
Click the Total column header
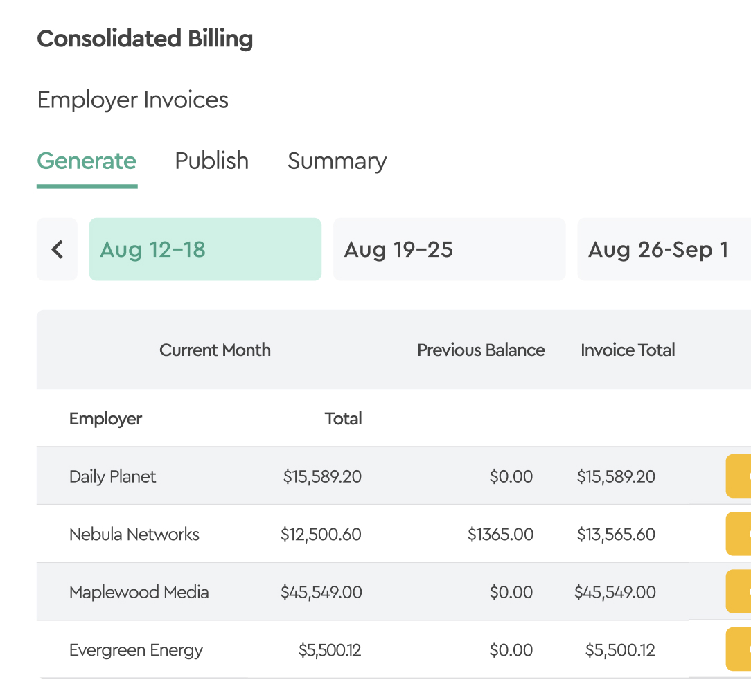point(343,418)
